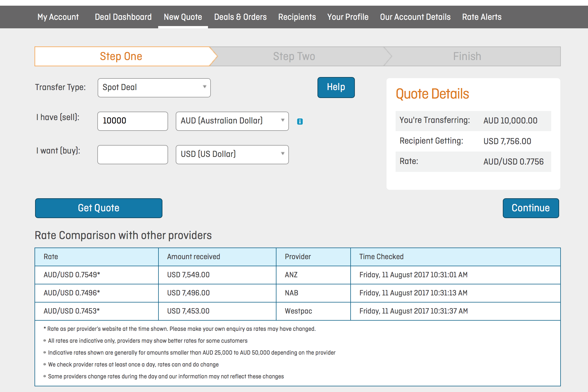Open the Transfer Type dropdown
This screenshot has height=392, width=588.
tap(154, 88)
